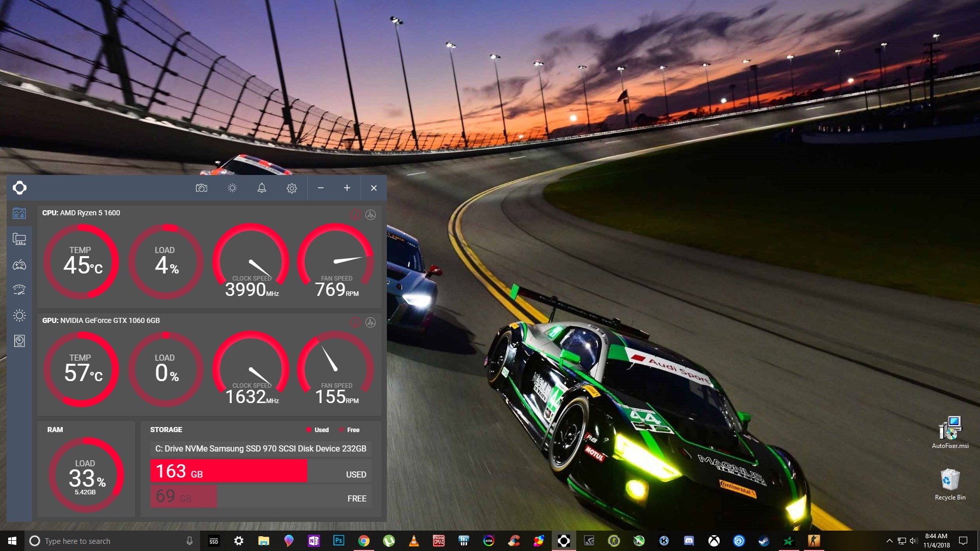Screen dimensions: 980x551
Task: Launch Steam from taskbar
Action: [764, 541]
